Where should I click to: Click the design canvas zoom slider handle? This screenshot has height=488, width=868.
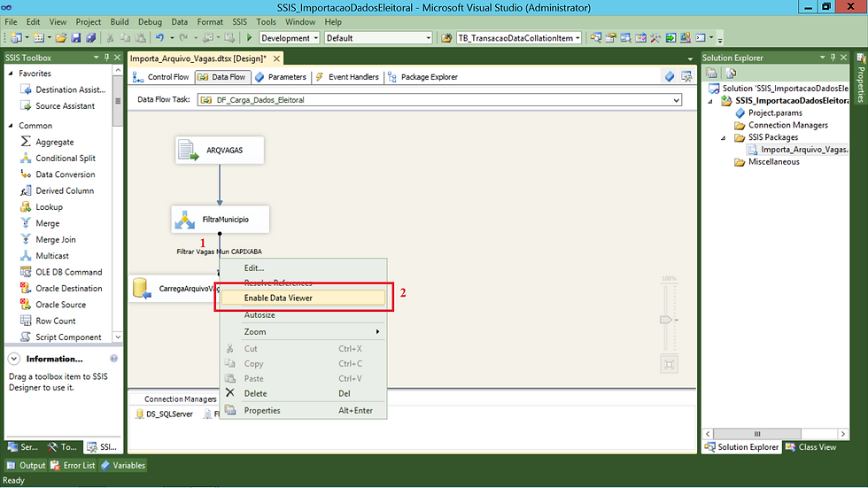tap(666, 320)
